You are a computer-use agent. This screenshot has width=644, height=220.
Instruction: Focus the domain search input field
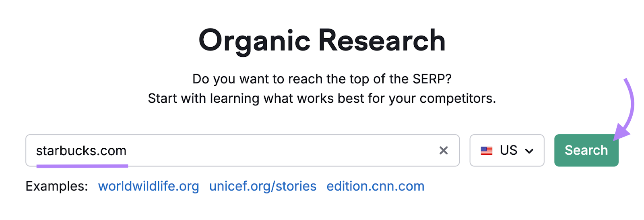[242, 150]
